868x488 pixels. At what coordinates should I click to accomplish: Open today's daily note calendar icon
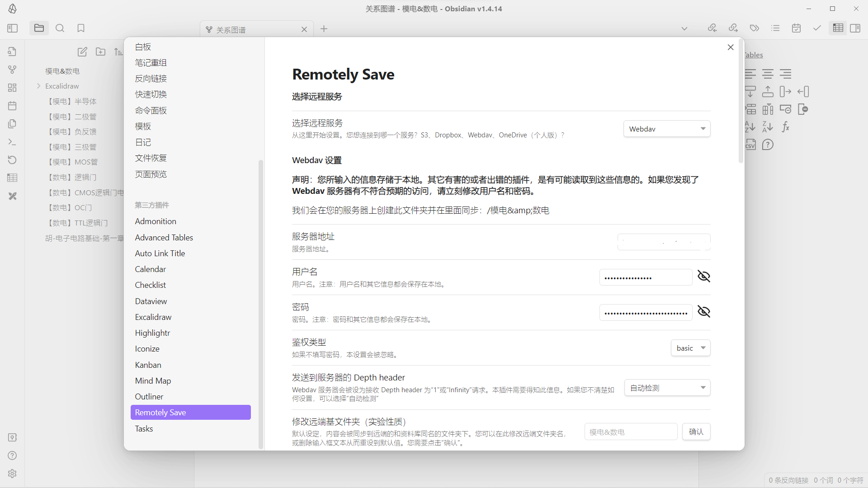12,106
